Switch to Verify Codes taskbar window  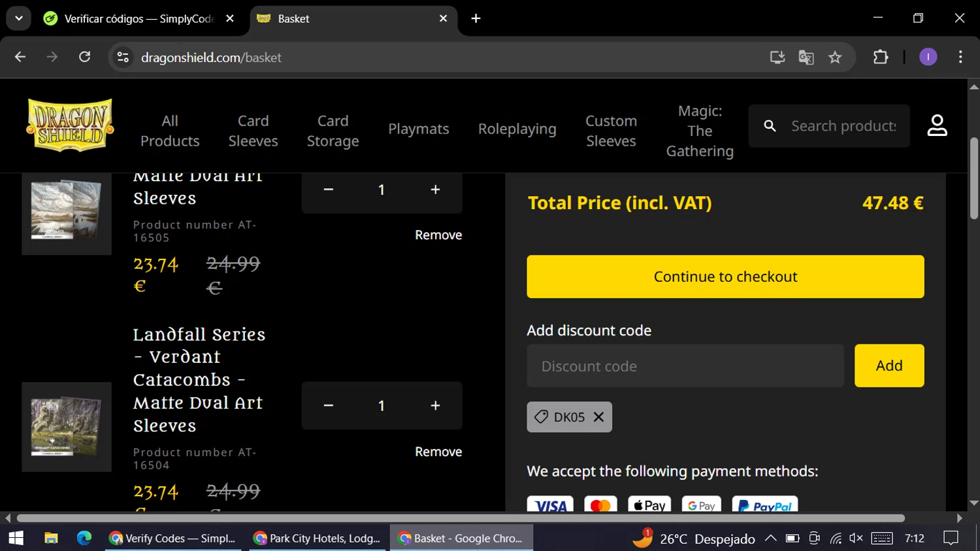(173, 538)
